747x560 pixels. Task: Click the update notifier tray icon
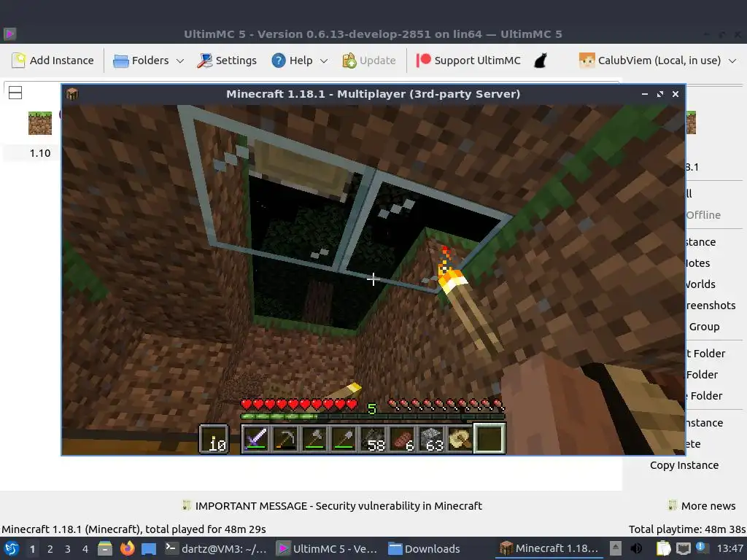[701, 548]
